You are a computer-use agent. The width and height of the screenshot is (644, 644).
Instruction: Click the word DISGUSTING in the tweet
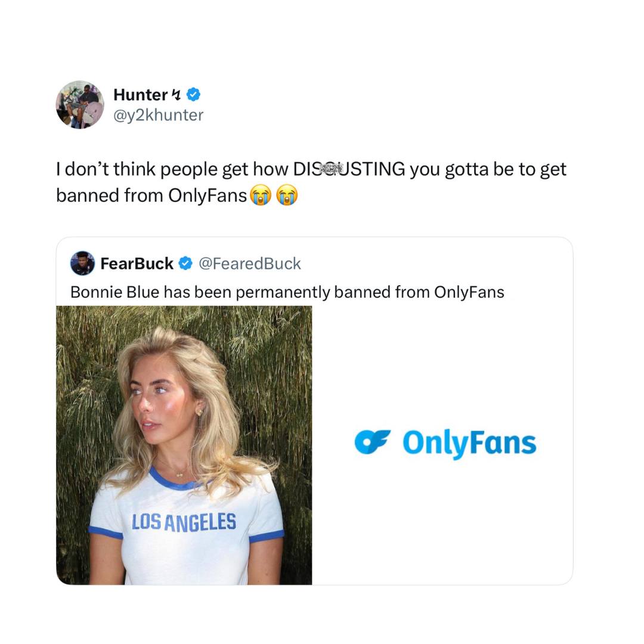point(349,169)
